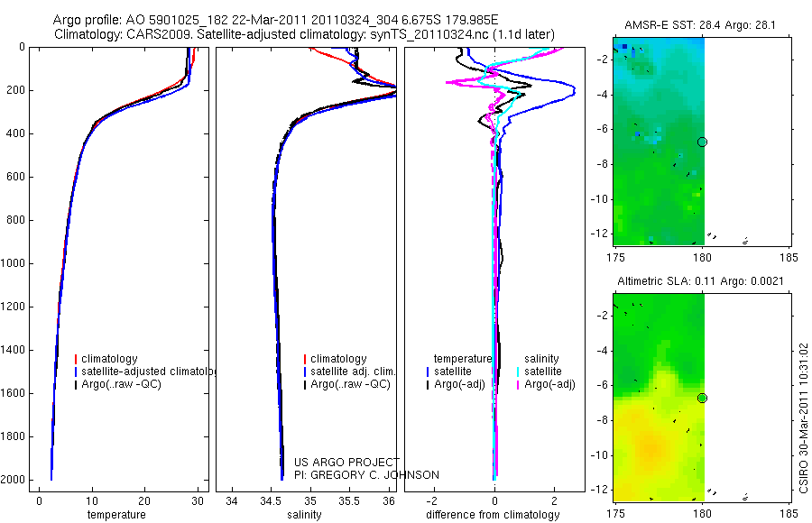Select the AMSR-E SST map title

[x=699, y=25]
